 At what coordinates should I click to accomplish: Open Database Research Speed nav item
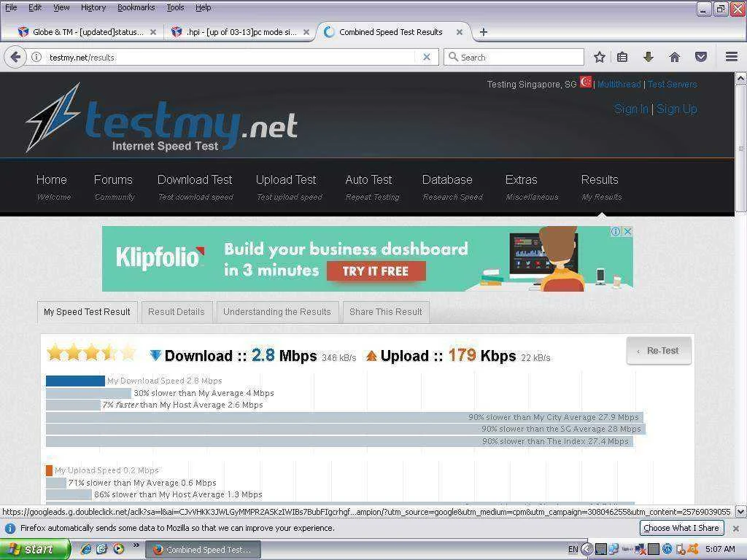(x=452, y=187)
